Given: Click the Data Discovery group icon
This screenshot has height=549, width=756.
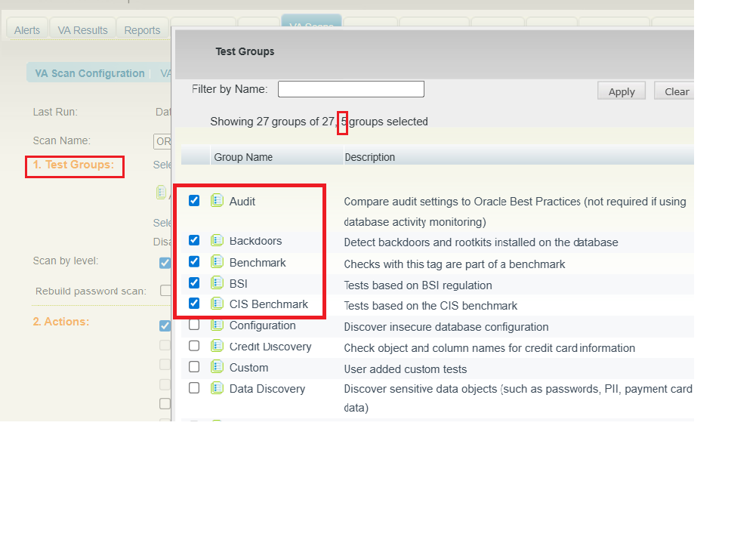Looking at the screenshot, I should 217,388.
